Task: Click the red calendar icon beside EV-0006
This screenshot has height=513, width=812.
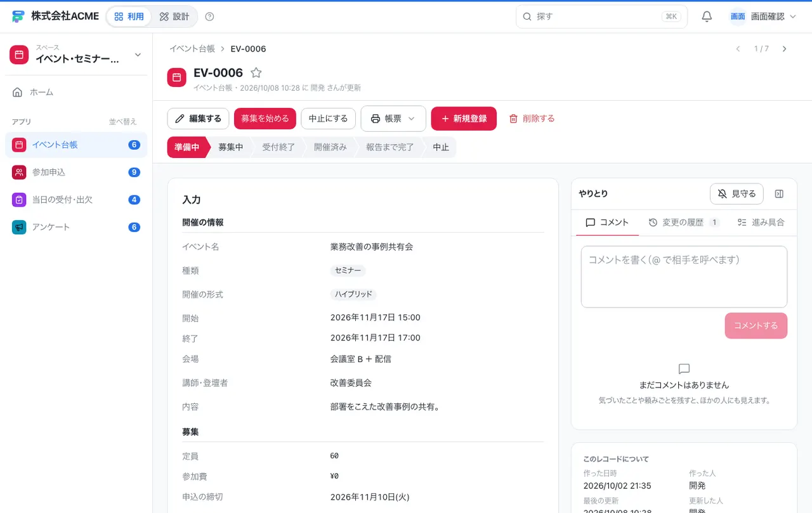Action: pos(177,77)
